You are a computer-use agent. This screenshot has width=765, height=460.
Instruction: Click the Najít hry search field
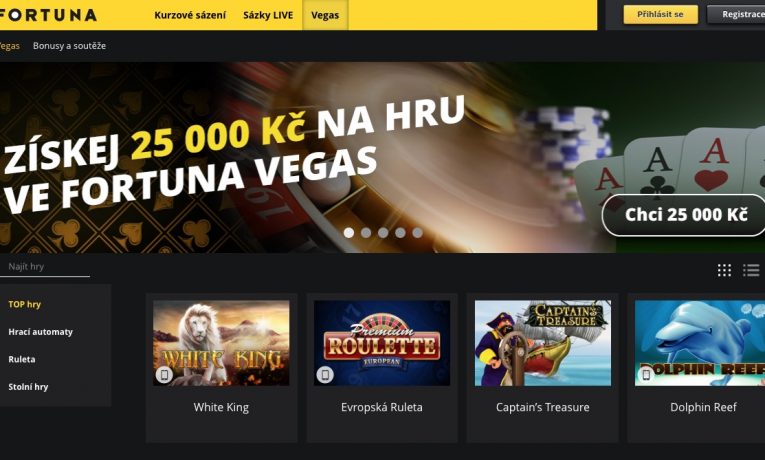click(x=45, y=266)
